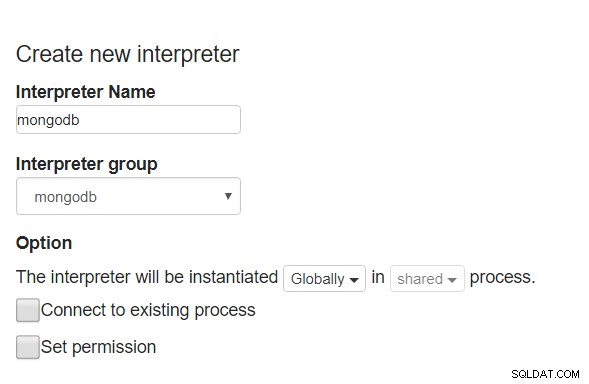
Task: Open the shared process dropdown
Action: 427,278
